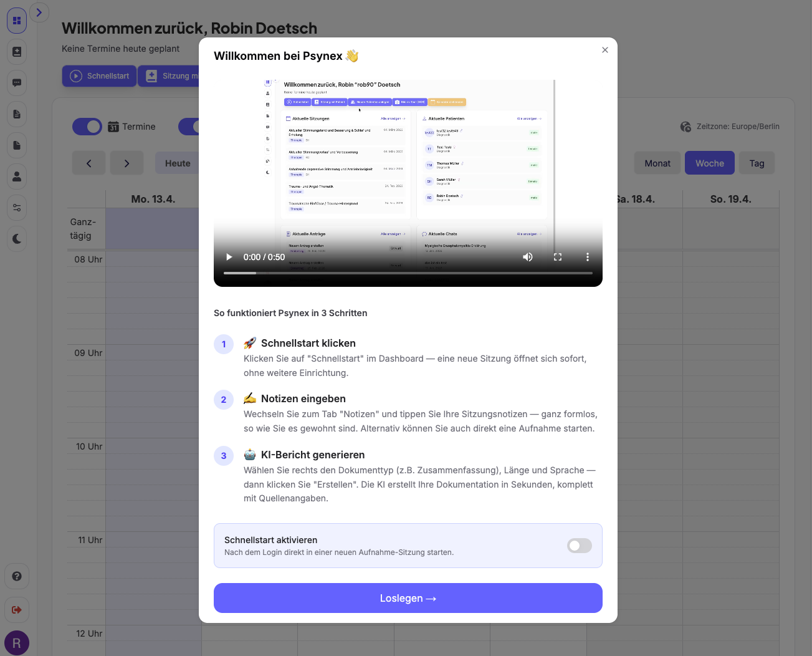Mute the video with speaker icon
The height and width of the screenshot is (656, 812).
pos(528,257)
